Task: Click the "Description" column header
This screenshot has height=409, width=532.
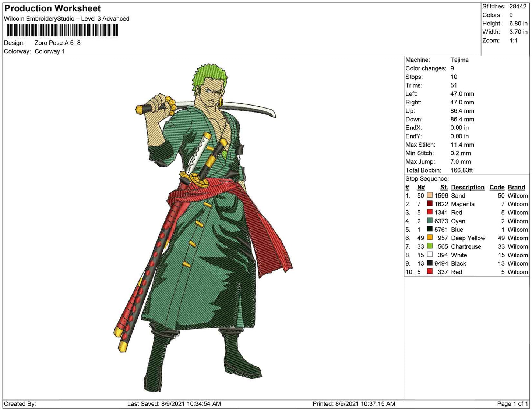Action: click(x=468, y=187)
